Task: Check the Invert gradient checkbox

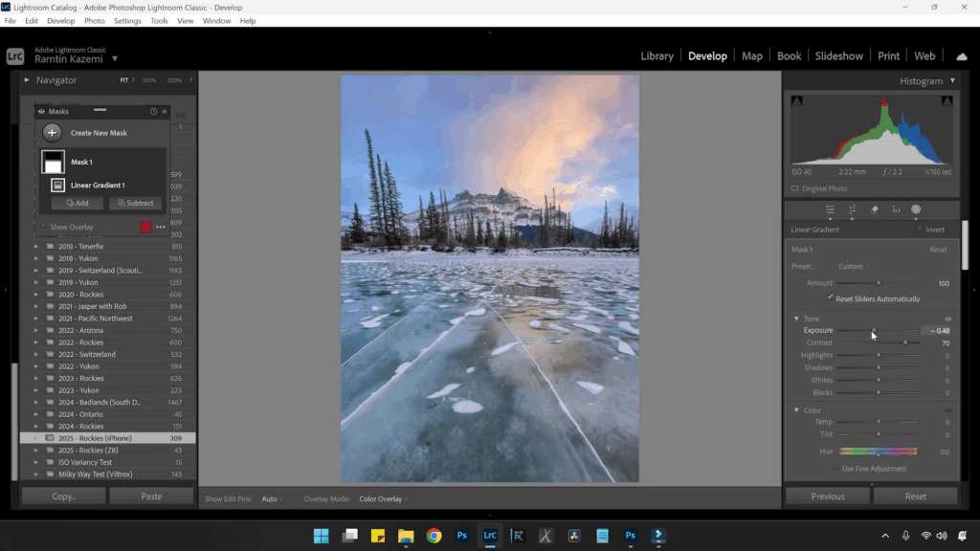Action: pyautogui.click(x=920, y=230)
